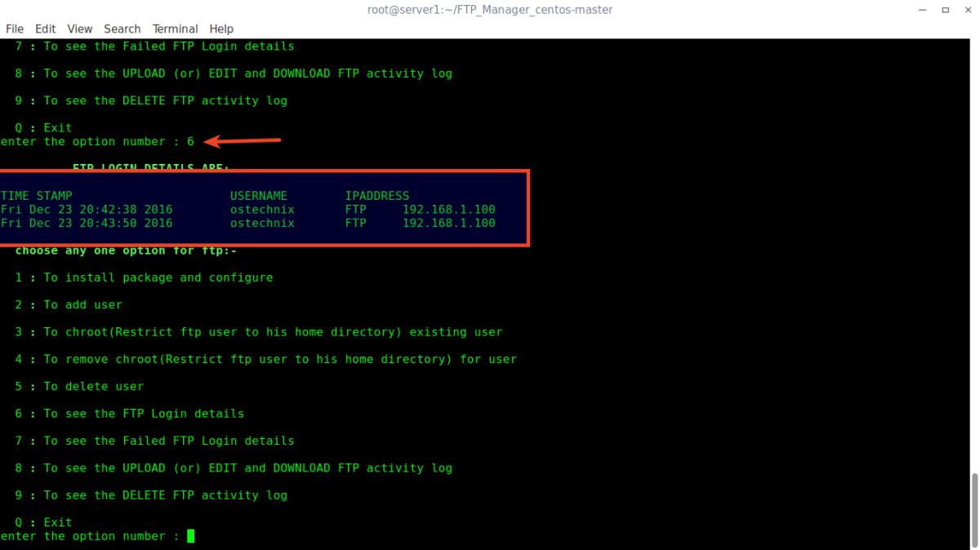
Task: Click the window title root@server1:~/FTP_Manager_centos-master
Action: 490,10
